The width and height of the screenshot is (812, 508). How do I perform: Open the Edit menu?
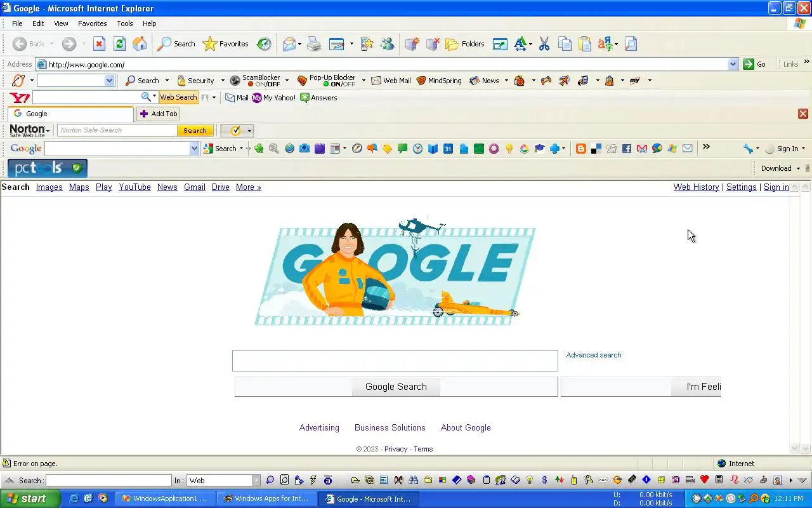click(38, 23)
